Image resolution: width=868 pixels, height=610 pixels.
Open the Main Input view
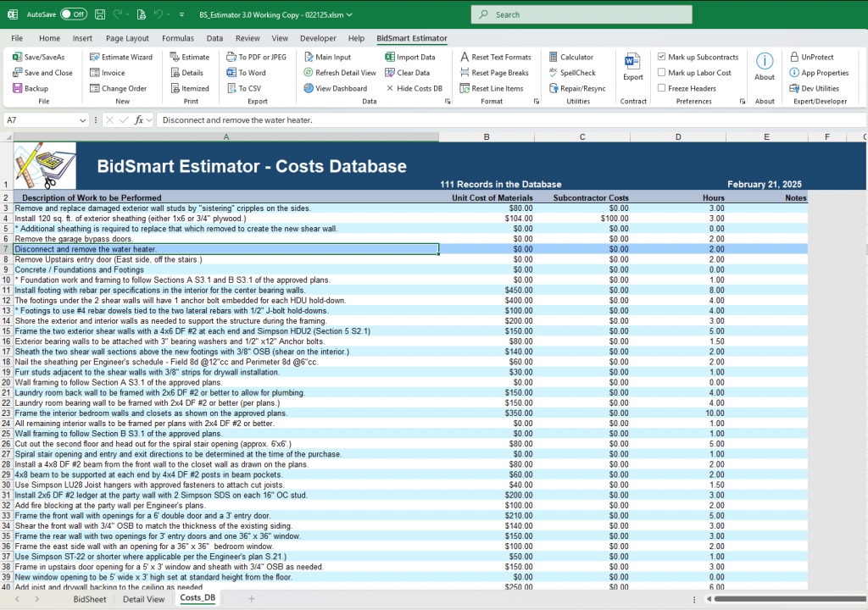tap(327, 57)
